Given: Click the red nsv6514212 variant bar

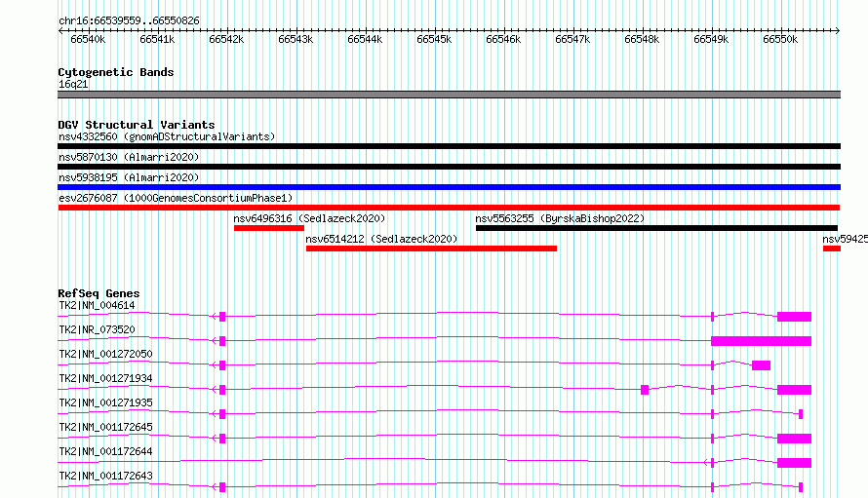Looking at the screenshot, I should click(x=431, y=249).
